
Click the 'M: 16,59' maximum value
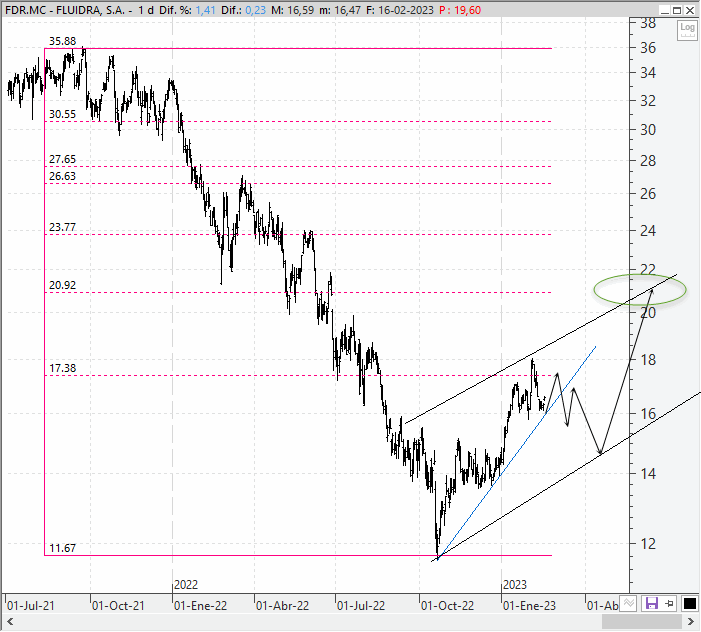tap(292, 10)
